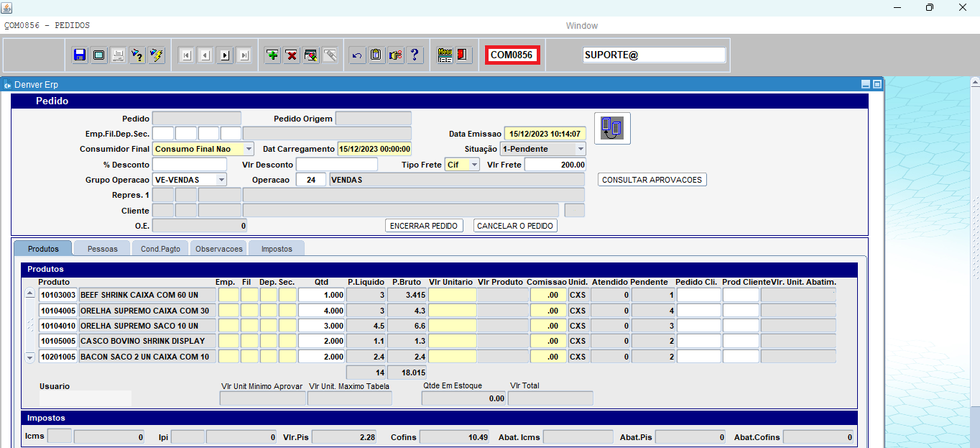Open the Cond.Pagto tab

tap(160, 249)
